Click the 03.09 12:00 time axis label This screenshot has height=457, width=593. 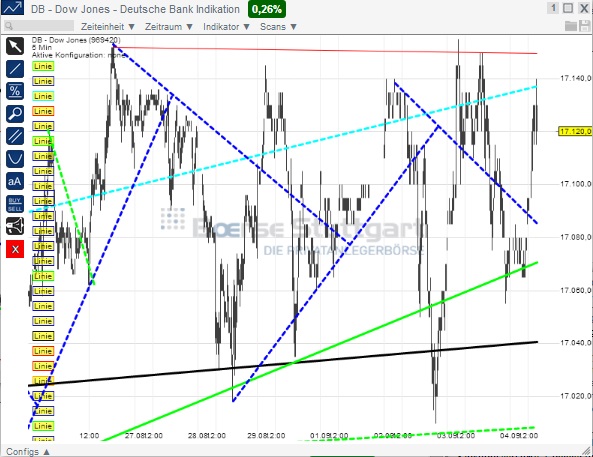pos(455,435)
